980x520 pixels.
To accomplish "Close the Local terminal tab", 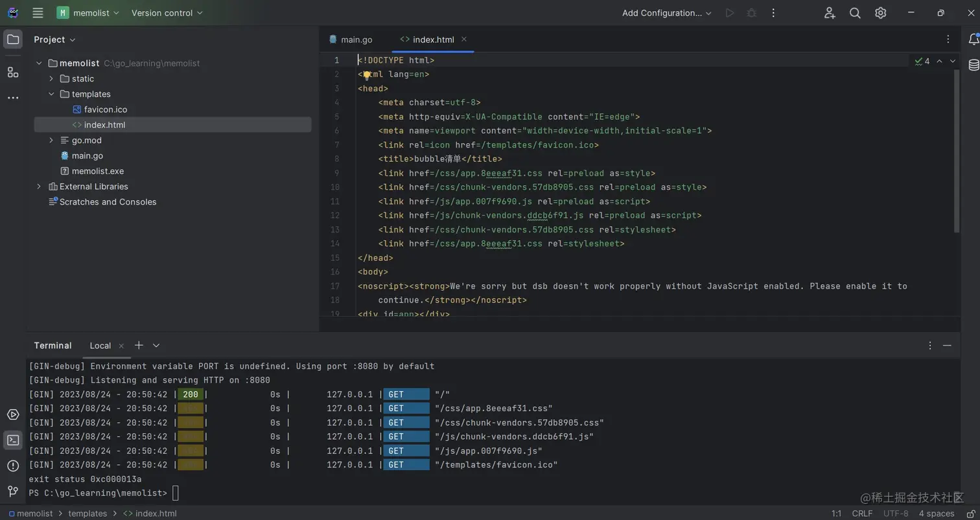I will point(121,346).
